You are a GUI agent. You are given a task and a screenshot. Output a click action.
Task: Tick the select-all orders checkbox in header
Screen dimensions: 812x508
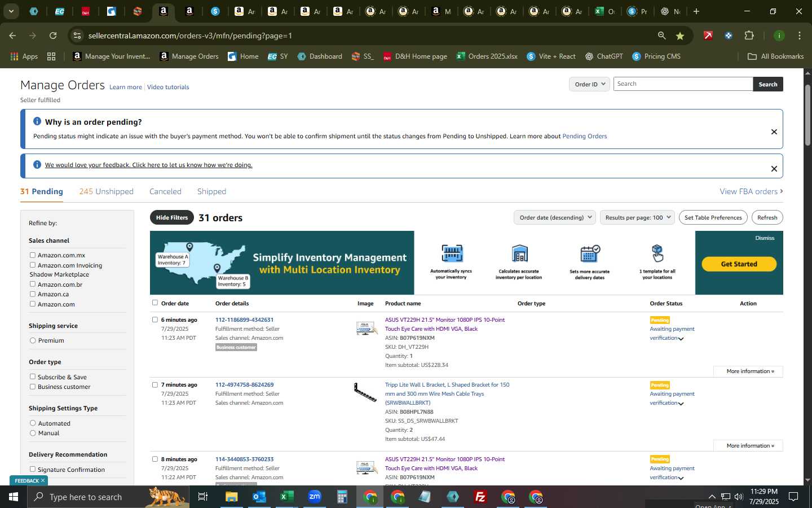coord(155,303)
